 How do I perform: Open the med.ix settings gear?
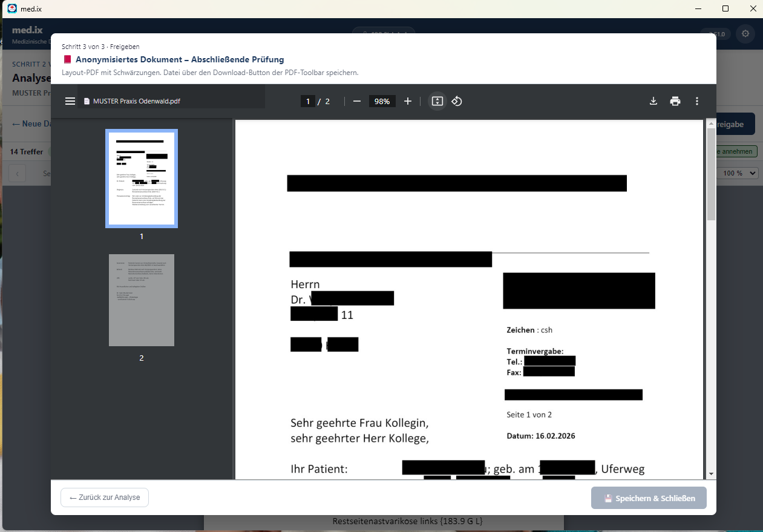coord(745,34)
